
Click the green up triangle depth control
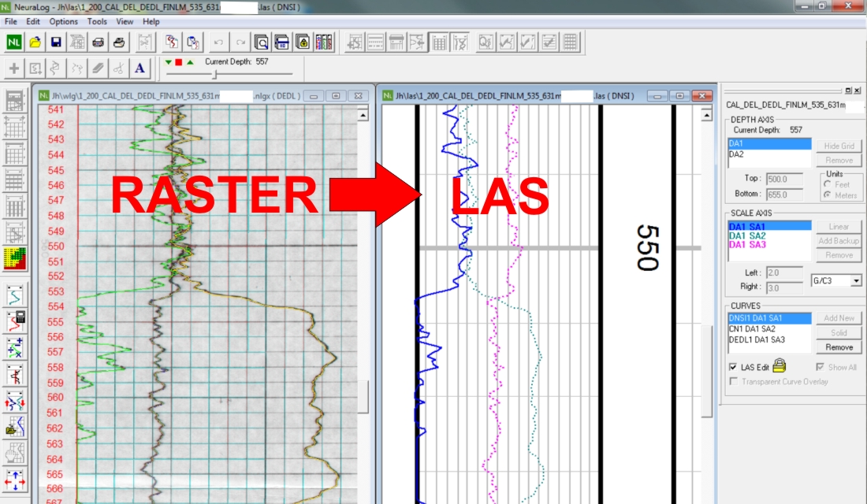(x=190, y=62)
